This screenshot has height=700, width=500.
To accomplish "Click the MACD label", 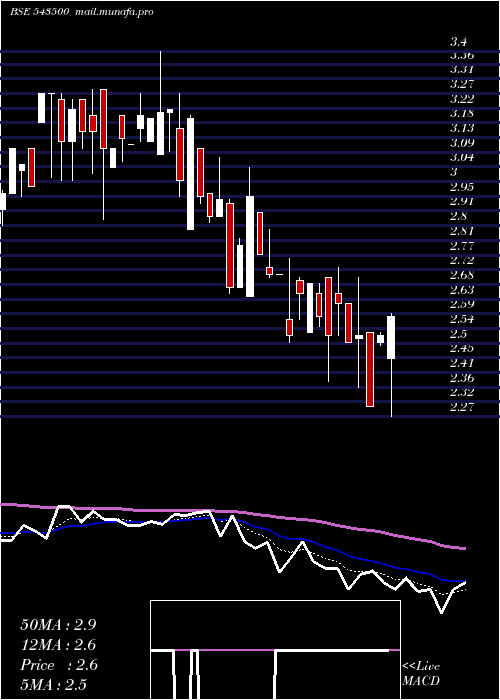I will click(421, 681).
